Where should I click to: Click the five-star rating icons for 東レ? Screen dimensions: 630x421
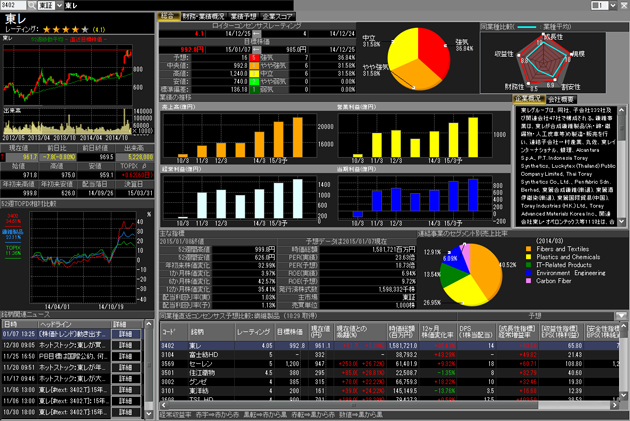[x=65, y=29]
